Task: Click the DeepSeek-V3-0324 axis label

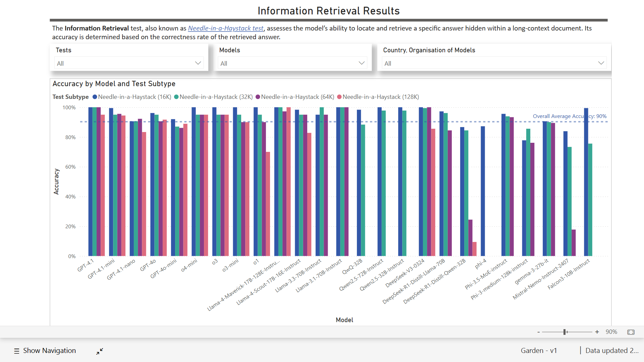Action: coord(405,273)
